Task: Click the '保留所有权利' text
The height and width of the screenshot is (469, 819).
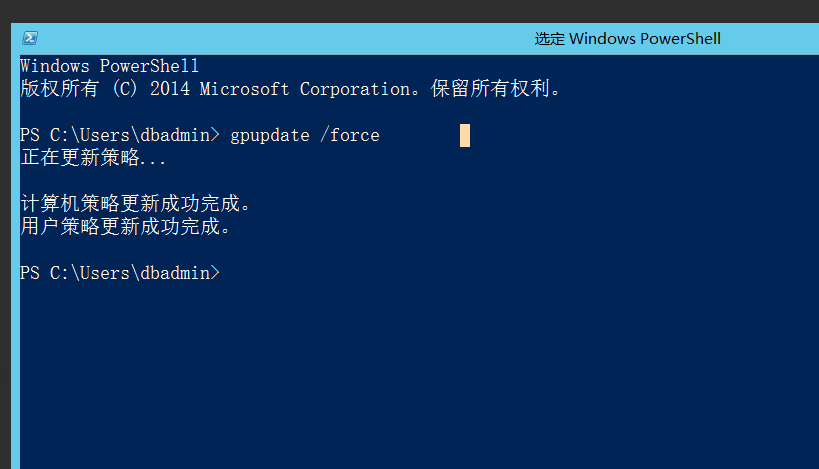Action: [490, 89]
